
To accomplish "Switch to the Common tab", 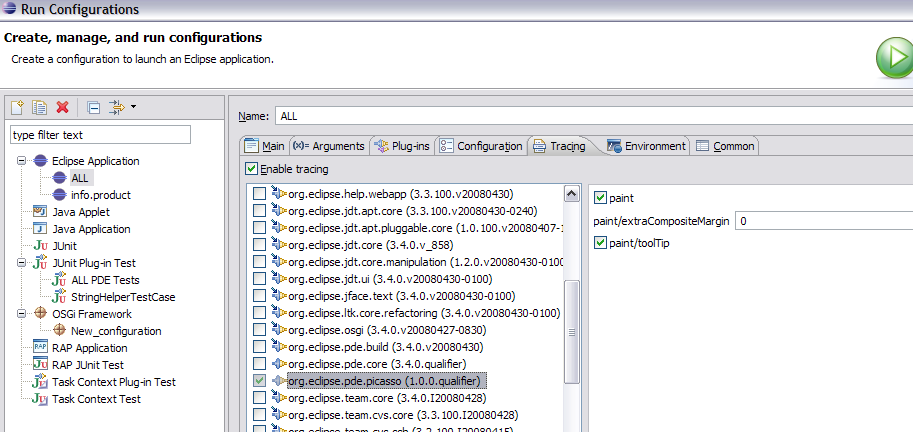I will click(x=725, y=146).
